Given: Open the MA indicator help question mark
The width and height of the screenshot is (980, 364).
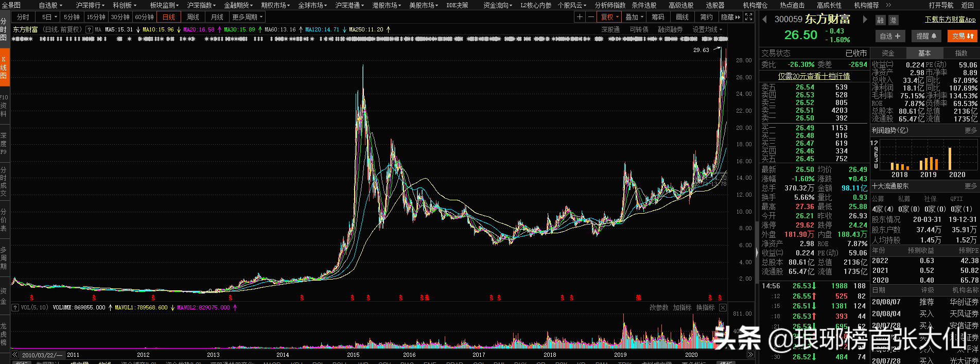Looking at the screenshot, I should click(89, 30).
